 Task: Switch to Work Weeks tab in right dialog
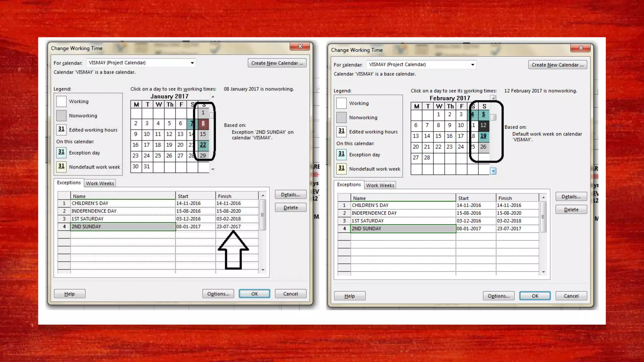point(380,185)
